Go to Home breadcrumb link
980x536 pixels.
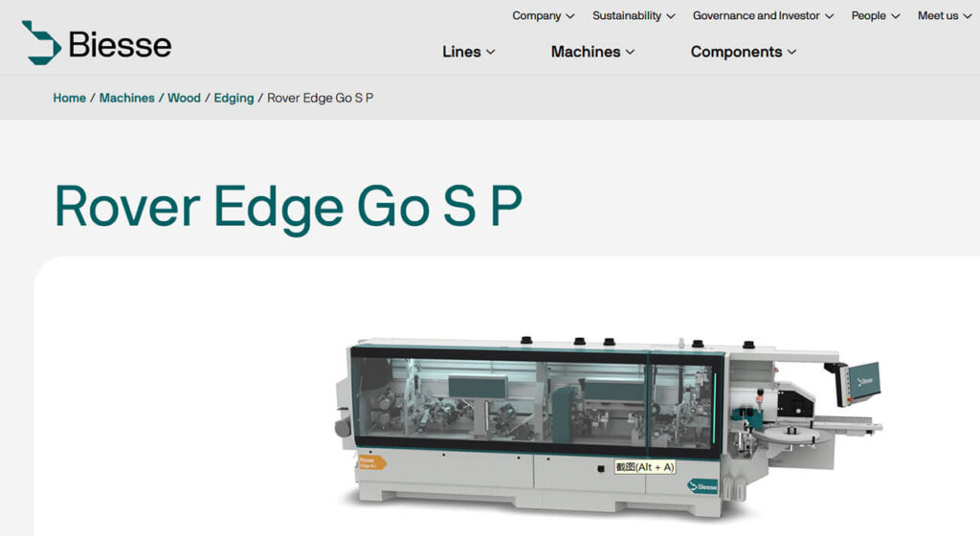(x=69, y=98)
